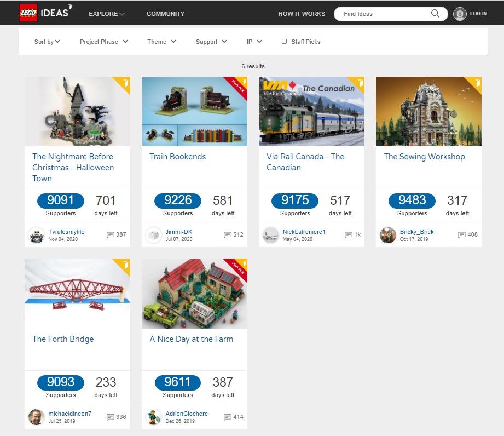Click the yellow corner ribbon on Forth Bridge card
The height and width of the screenshot is (436, 504).
124,265
